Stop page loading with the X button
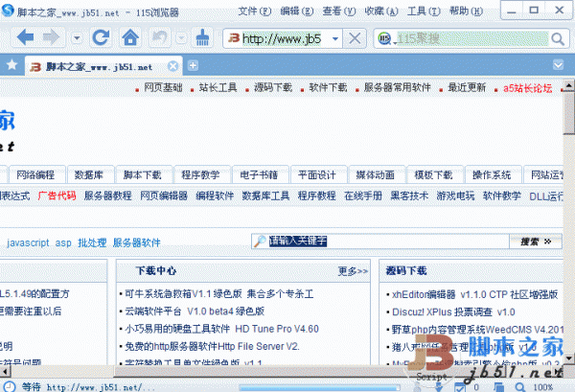Screen dimensions: 575x392 355,38
